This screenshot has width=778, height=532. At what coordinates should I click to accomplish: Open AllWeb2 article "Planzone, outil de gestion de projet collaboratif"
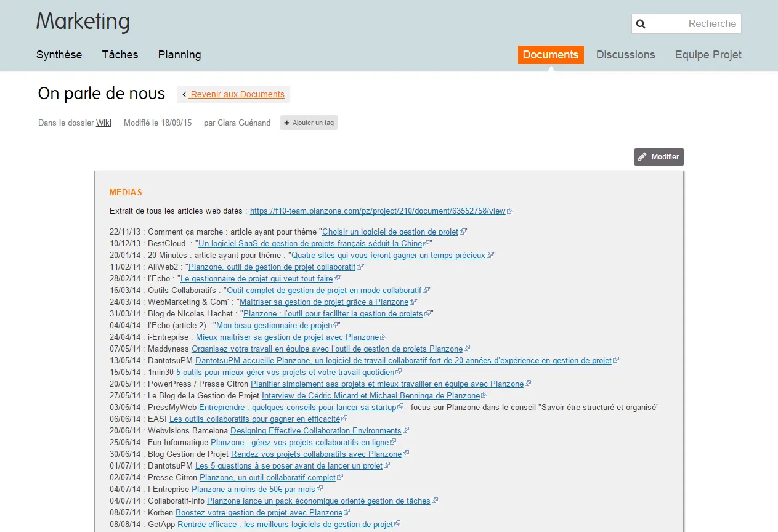(x=272, y=267)
